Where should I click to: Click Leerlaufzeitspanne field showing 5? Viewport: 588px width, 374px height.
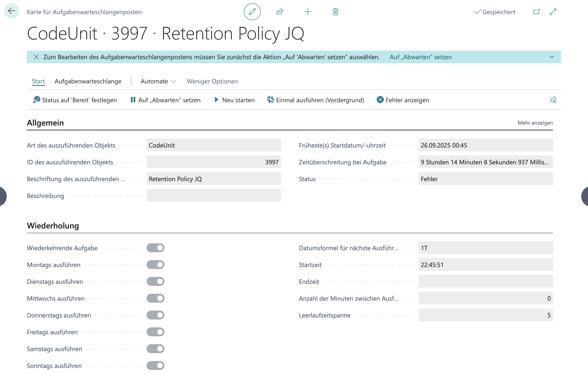click(x=486, y=315)
